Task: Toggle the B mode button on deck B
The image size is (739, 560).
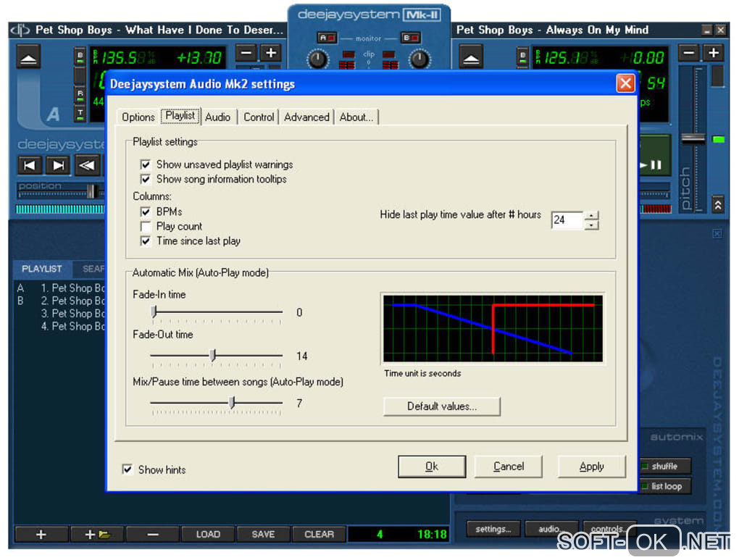Action: tap(522, 57)
